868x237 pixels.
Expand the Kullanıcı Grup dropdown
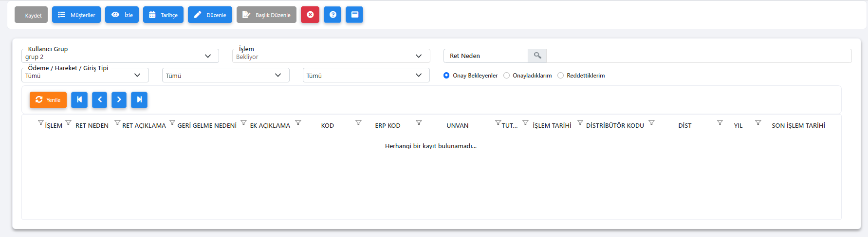coord(120,56)
